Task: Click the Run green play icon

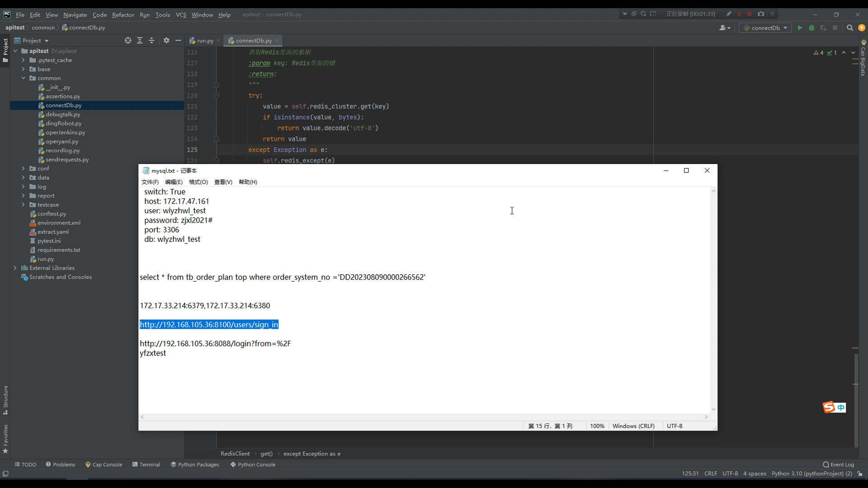Action: (x=800, y=28)
